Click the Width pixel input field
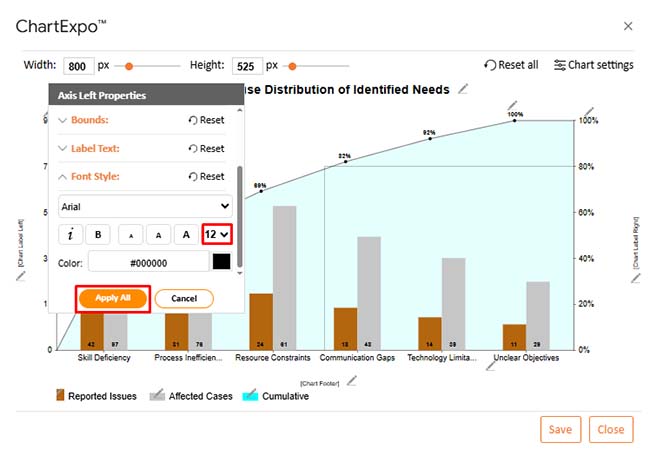650x469 pixels. pyautogui.click(x=77, y=67)
